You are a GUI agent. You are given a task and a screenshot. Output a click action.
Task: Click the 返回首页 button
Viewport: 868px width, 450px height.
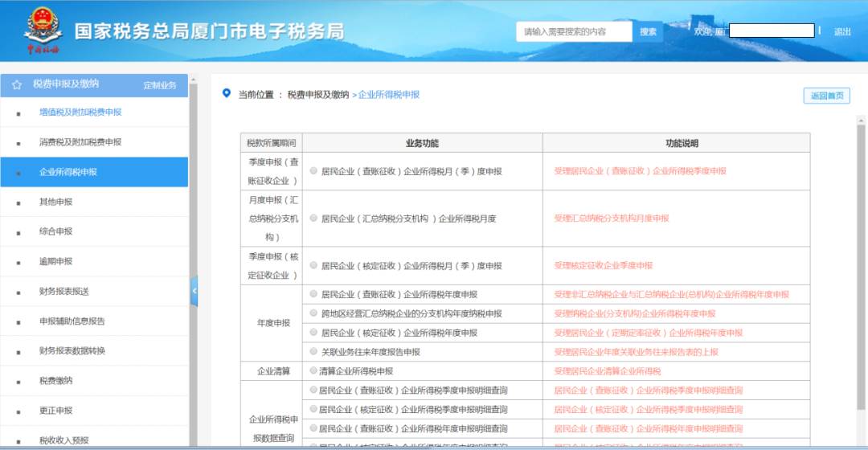coord(826,96)
